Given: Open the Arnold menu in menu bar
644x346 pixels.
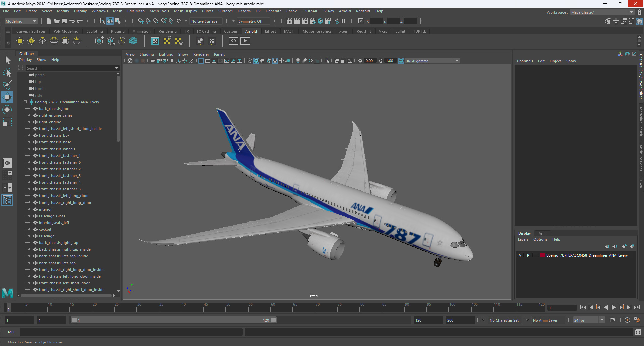Looking at the screenshot, I should click(x=345, y=11).
